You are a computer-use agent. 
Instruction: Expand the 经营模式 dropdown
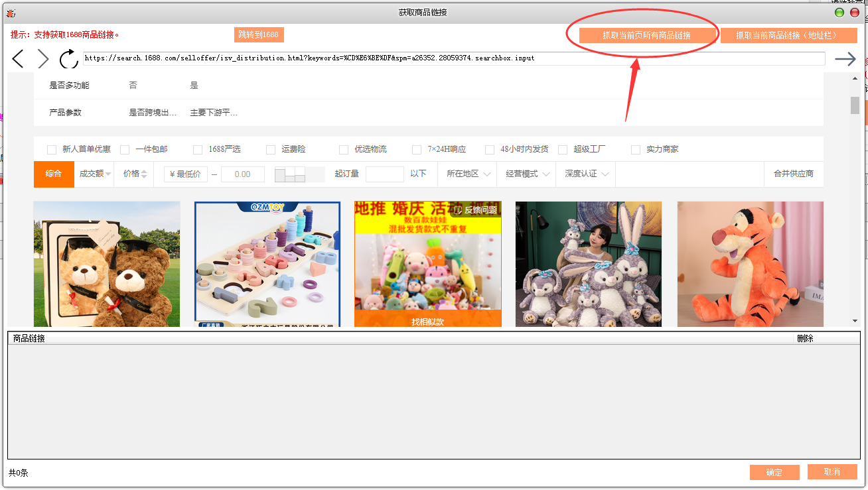(527, 174)
